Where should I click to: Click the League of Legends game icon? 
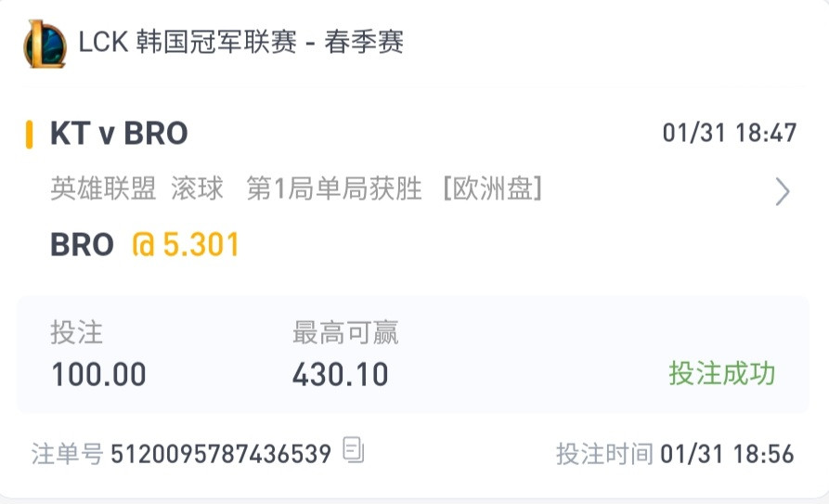45,44
